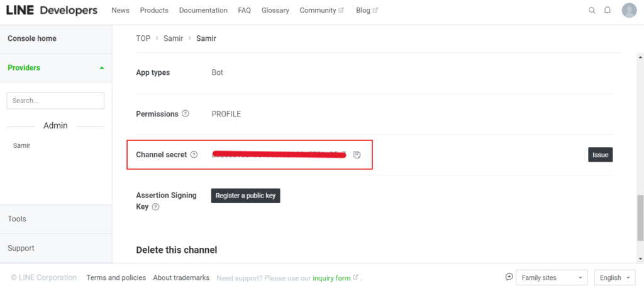Click the Permissions help icon
This screenshot has height=290, width=644.
[x=186, y=114]
